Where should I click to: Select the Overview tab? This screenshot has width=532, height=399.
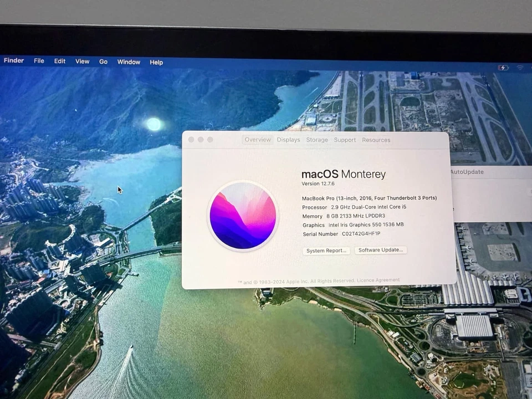[x=258, y=140]
